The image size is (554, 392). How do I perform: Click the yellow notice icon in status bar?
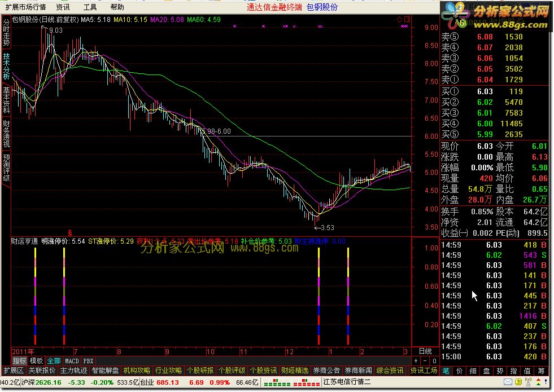[x=518, y=382]
